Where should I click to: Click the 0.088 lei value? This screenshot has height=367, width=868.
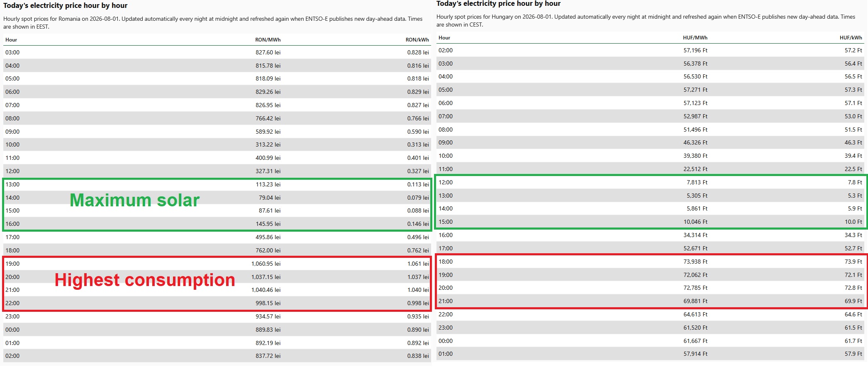coord(418,210)
